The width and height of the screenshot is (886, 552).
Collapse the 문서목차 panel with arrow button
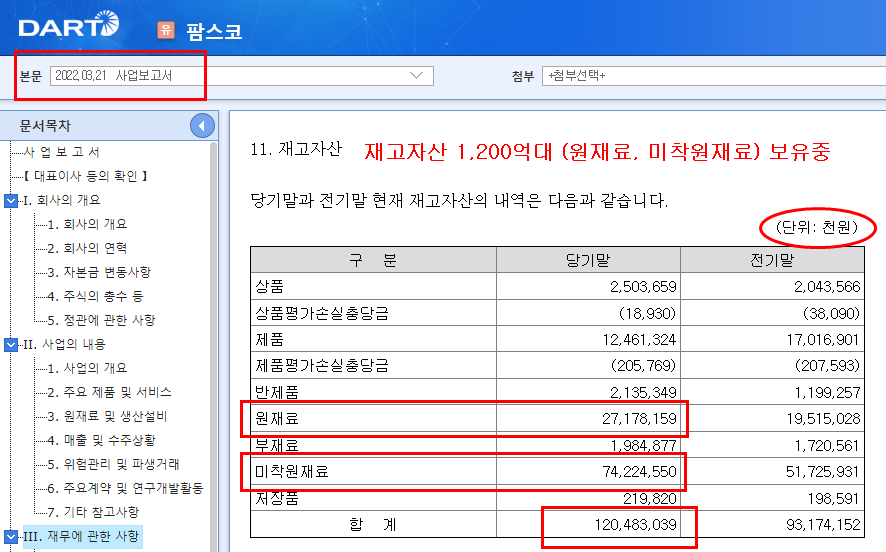[202, 126]
